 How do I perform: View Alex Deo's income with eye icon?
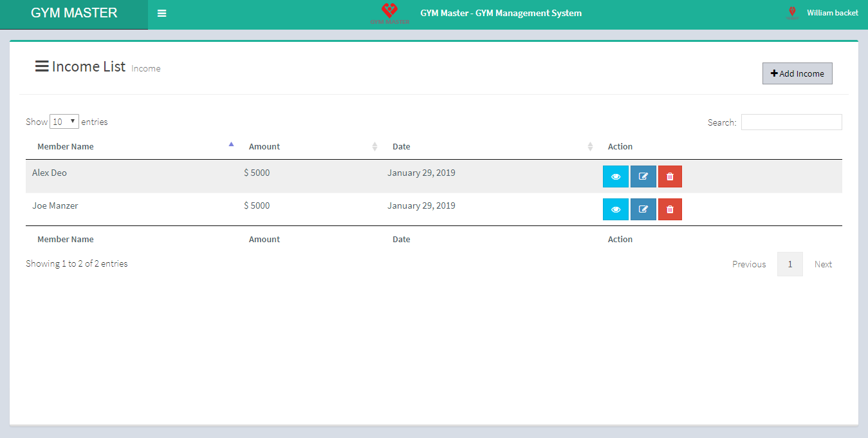point(615,176)
